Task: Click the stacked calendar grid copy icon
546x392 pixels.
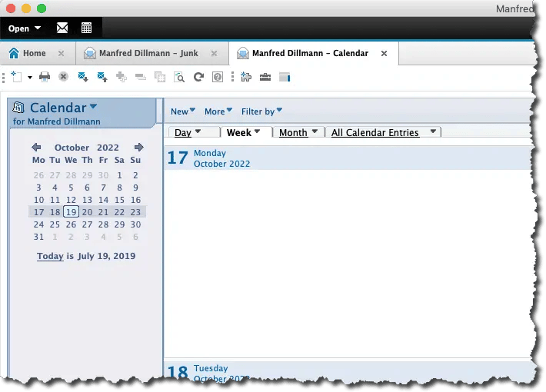Action: (160, 77)
